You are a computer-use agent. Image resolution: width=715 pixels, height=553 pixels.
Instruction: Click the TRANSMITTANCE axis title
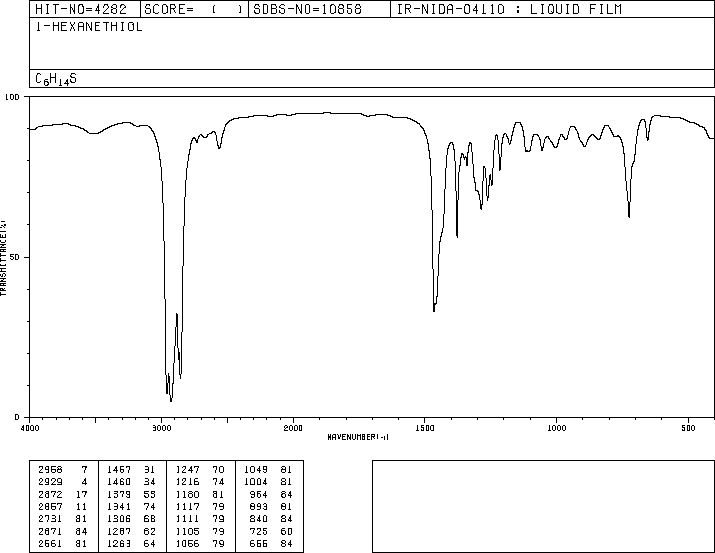tap(3, 258)
